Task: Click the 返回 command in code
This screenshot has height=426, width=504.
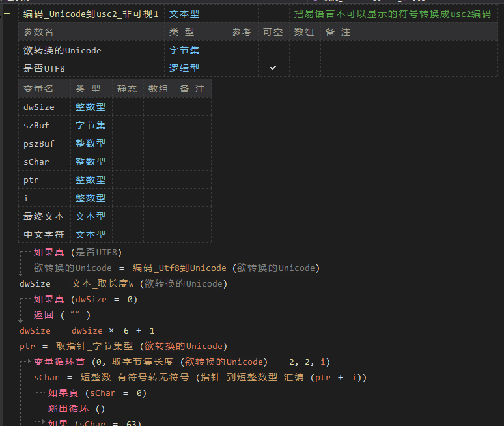Action: coord(44,315)
